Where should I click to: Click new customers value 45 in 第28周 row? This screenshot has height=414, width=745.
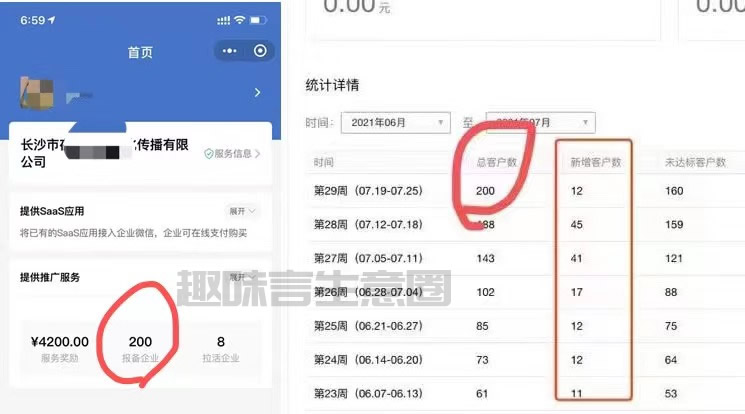pyautogui.click(x=576, y=224)
